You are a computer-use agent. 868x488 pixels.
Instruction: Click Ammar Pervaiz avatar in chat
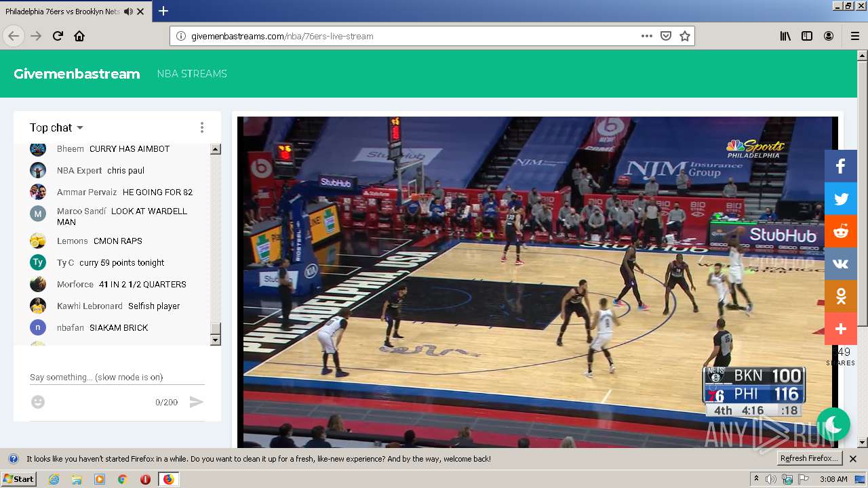click(x=38, y=192)
